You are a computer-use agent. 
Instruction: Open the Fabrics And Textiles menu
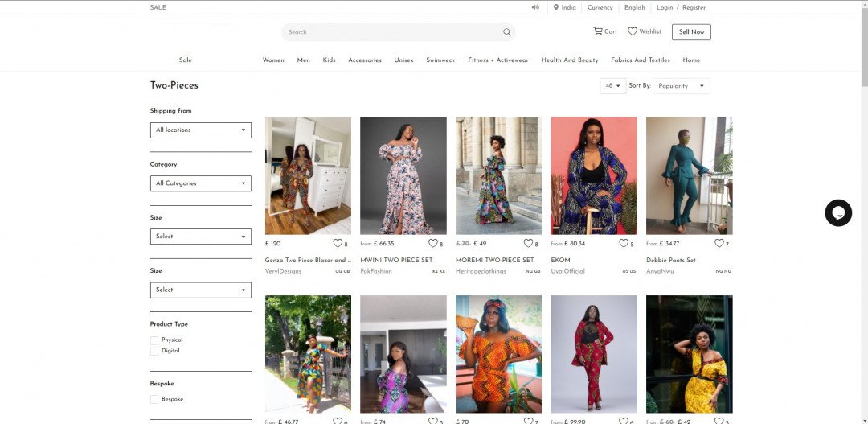(641, 60)
